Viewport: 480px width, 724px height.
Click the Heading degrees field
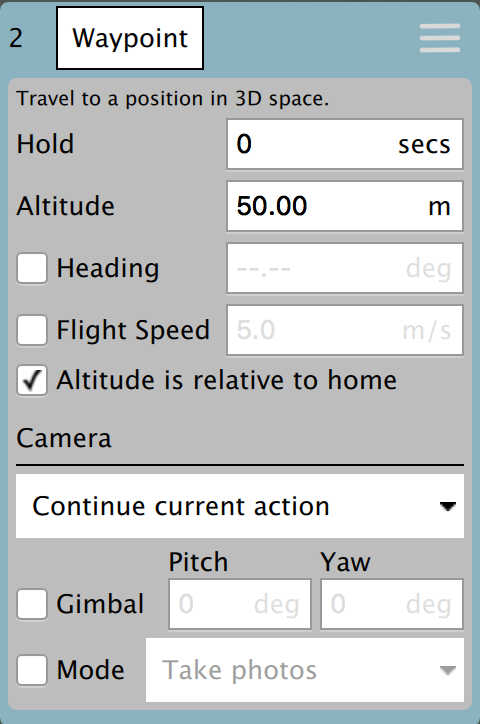345,268
